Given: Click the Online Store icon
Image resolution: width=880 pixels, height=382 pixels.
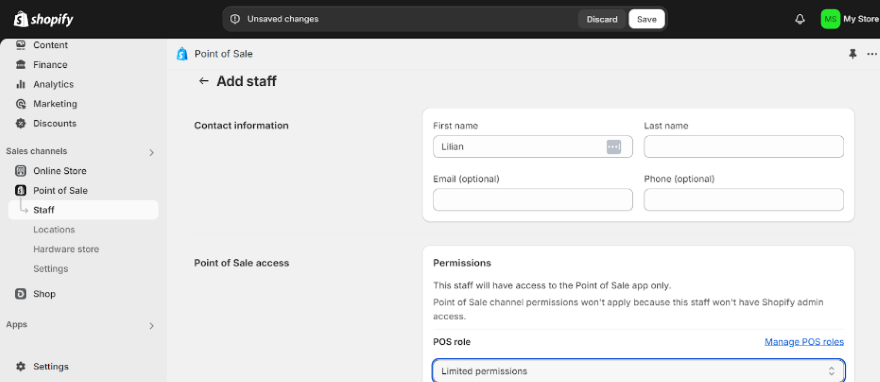Looking at the screenshot, I should (x=21, y=171).
